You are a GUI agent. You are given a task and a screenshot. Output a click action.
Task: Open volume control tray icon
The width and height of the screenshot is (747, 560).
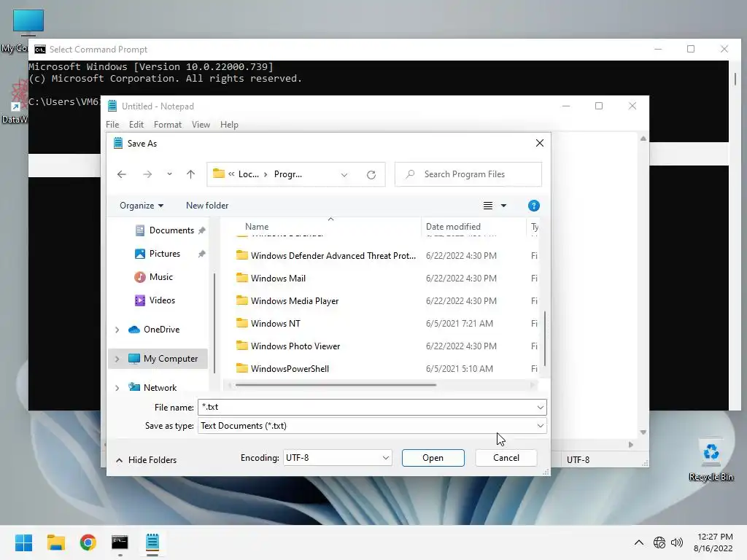(676, 542)
